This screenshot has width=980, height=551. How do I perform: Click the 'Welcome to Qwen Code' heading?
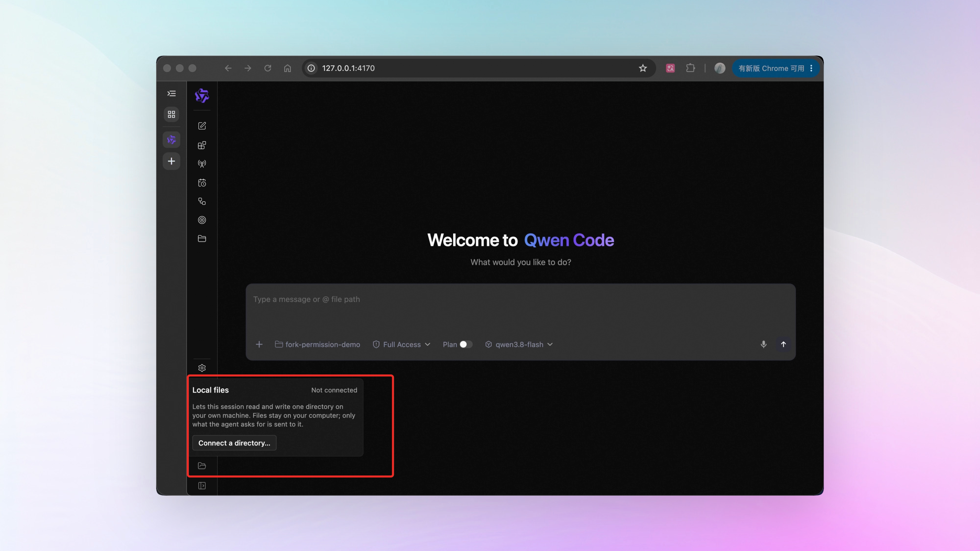[x=520, y=240]
